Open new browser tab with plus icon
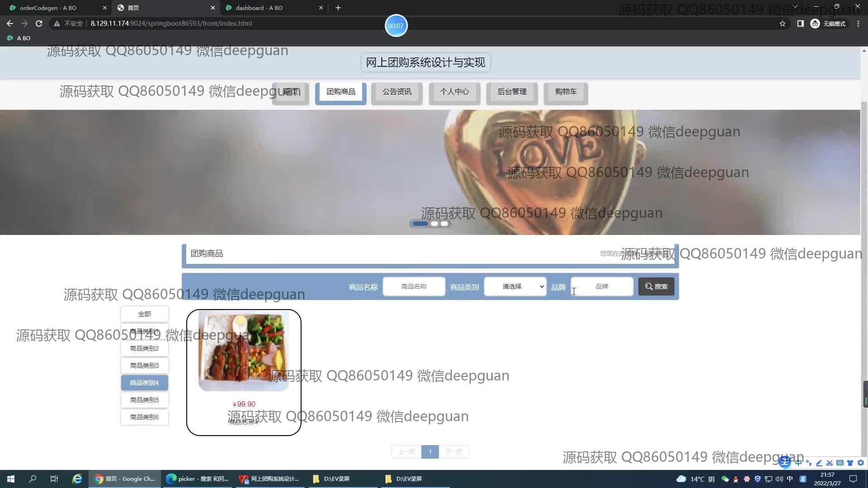The image size is (868, 488). 338,8
